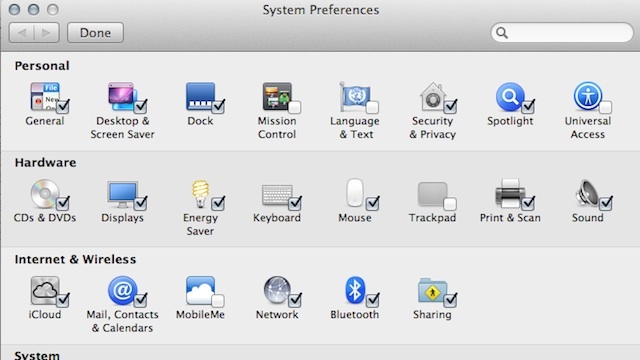Viewport: 640px width, 360px height.
Task: Open the Trackpad preferences icon
Action: pyautogui.click(x=432, y=194)
